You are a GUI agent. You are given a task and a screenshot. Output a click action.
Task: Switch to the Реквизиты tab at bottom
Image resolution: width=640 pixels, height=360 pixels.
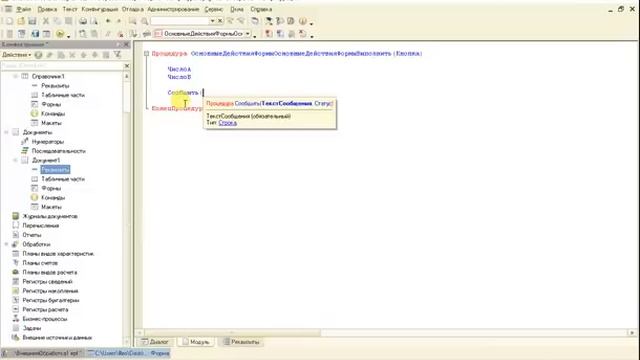(242, 342)
